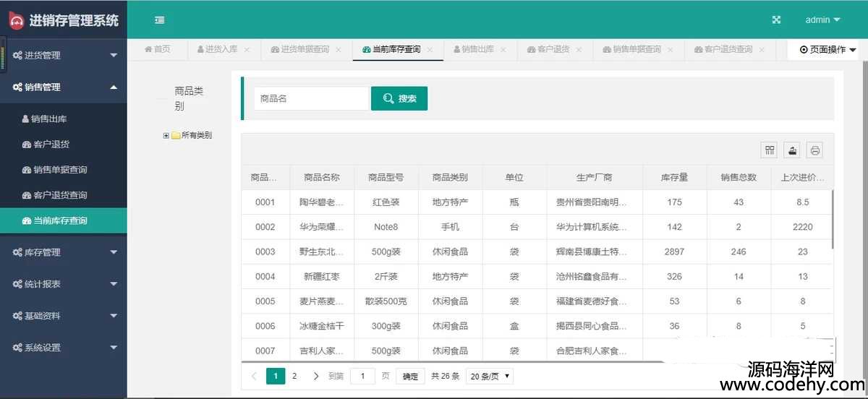Click the previous page arrow

click(254, 376)
